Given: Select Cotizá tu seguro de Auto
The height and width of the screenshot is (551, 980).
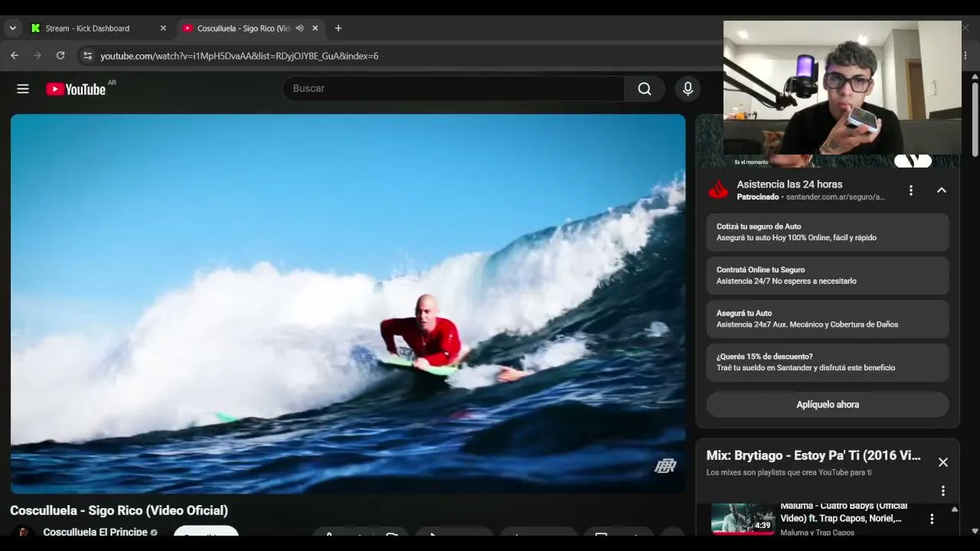Looking at the screenshot, I should pos(828,232).
